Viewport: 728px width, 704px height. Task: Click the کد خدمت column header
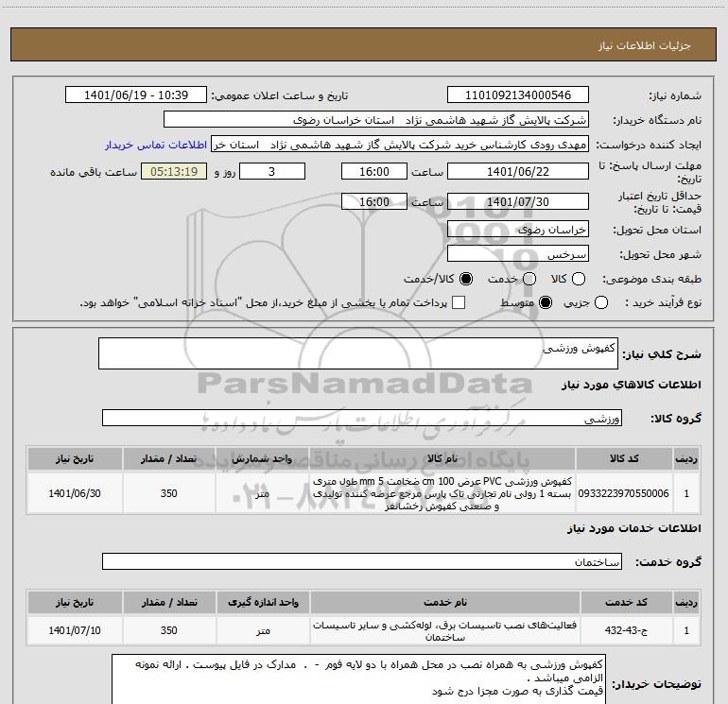tap(626, 602)
